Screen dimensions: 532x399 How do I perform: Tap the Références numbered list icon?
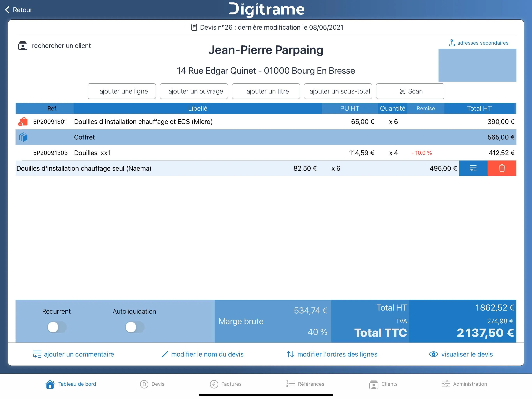click(291, 383)
